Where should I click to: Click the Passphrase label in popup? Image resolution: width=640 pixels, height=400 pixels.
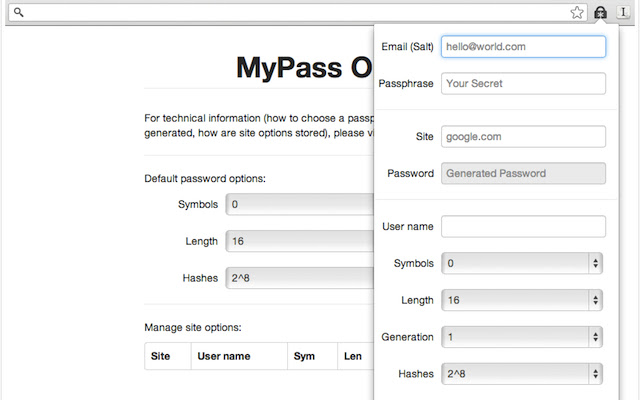click(406, 84)
